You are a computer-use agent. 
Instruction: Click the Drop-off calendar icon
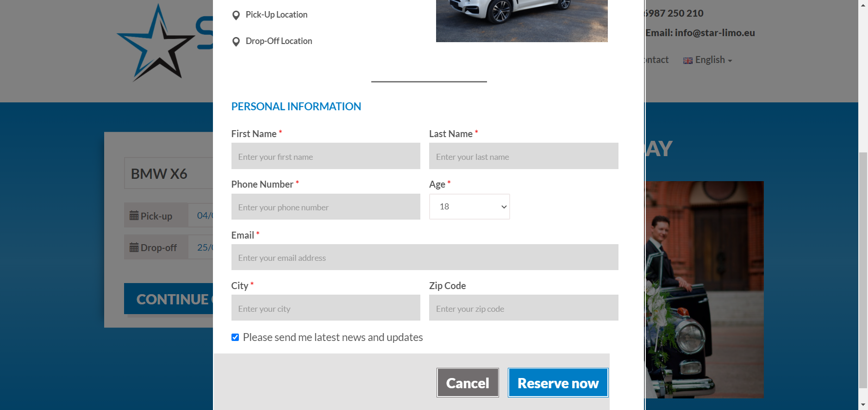[134, 247]
